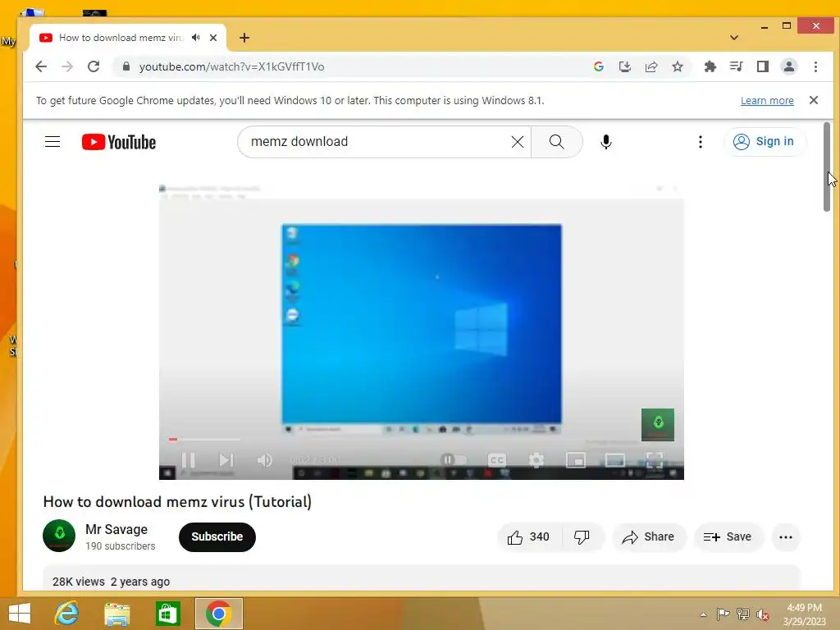Run search with the magnifier button
The width and height of the screenshot is (840, 630).
pos(557,141)
